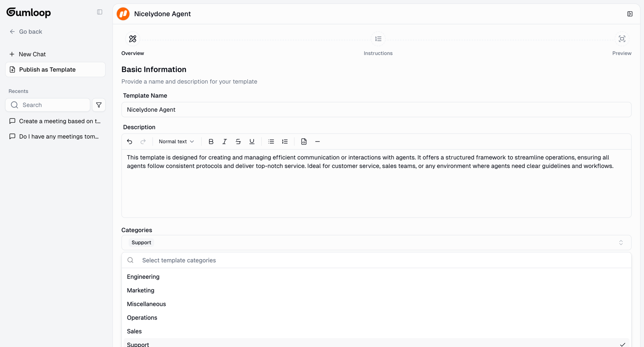
Task: Open chat 'Create a meeting based on t...'
Action: (x=55, y=121)
